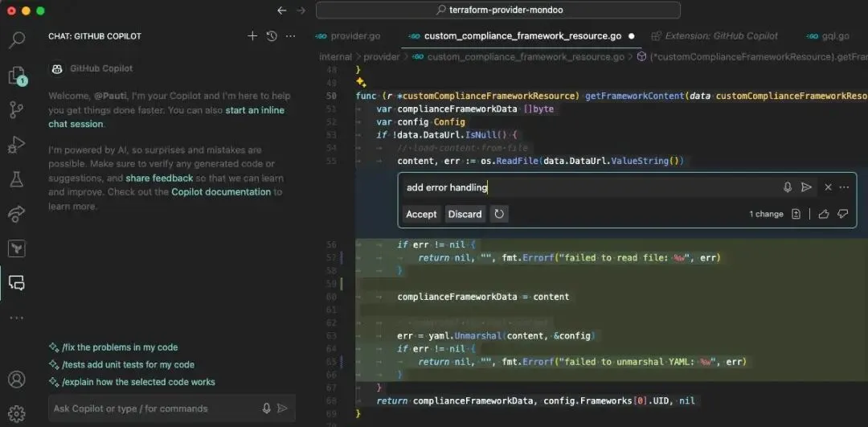Open the Source Control view
This screenshot has width=868, height=427.
point(17,110)
